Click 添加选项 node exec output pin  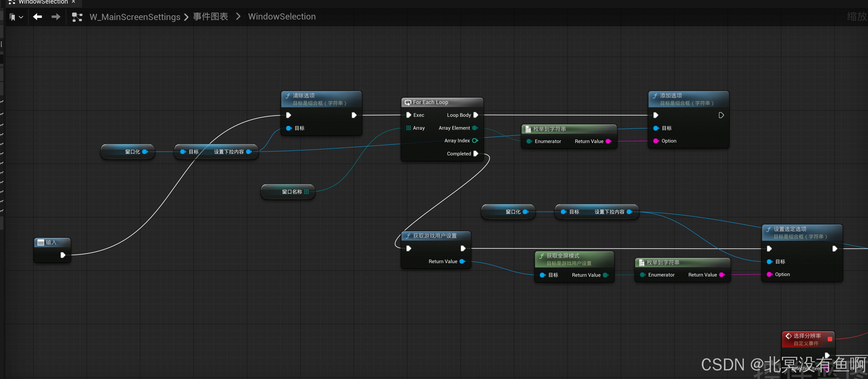coord(721,115)
